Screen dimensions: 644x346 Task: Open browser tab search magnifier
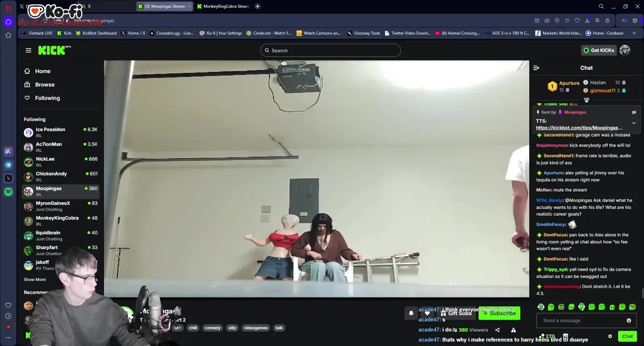[601, 6]
